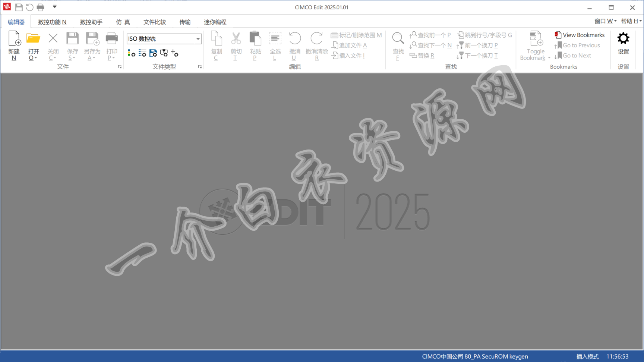Click View Bookmarks

580,35
